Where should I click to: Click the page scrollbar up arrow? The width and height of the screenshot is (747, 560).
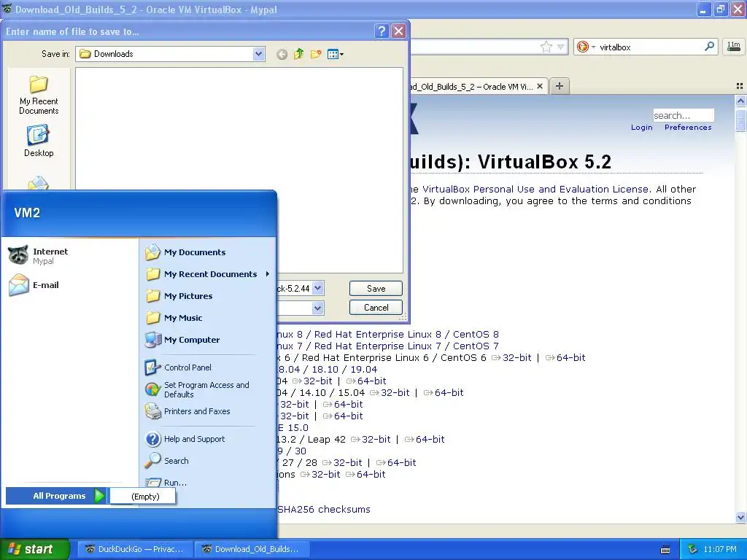pos(740,101)
